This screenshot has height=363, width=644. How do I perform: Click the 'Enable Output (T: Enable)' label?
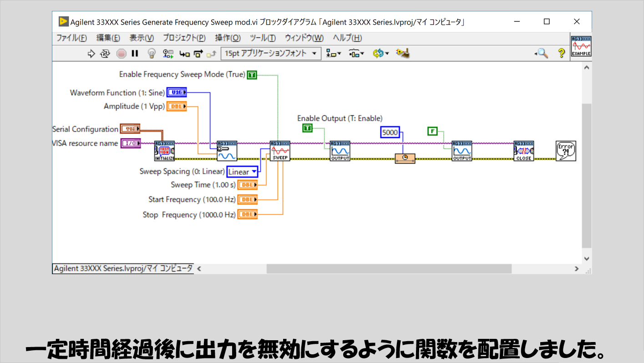(x=340, y=118)
